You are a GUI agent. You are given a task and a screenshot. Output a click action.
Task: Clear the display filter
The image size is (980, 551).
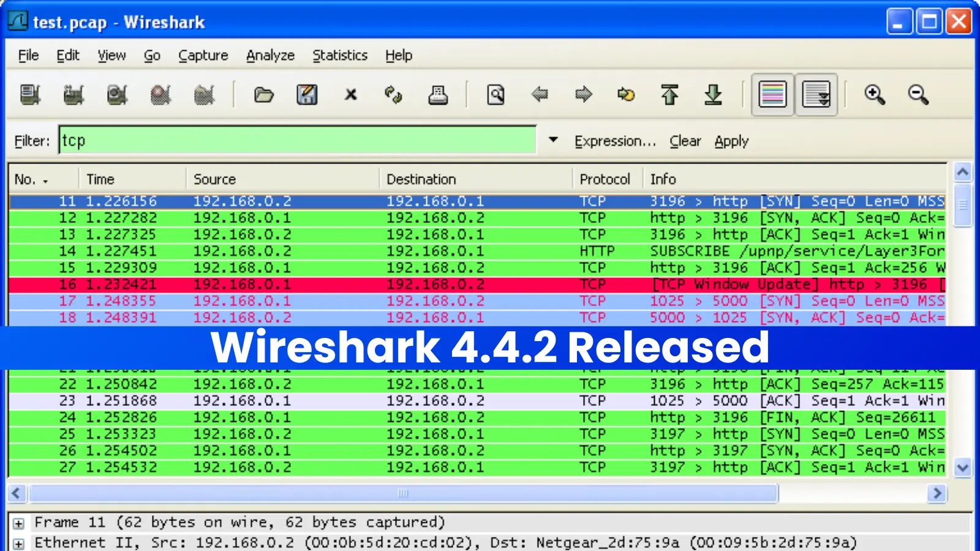click(x=685, y=141)
